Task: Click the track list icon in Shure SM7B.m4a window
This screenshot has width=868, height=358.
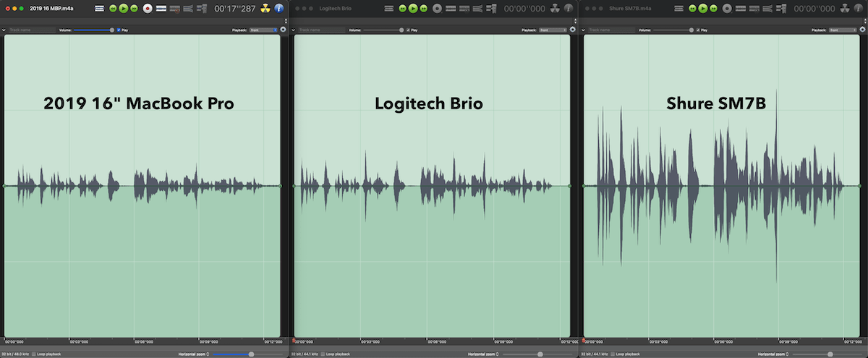Action: click(x=678, y=9)
